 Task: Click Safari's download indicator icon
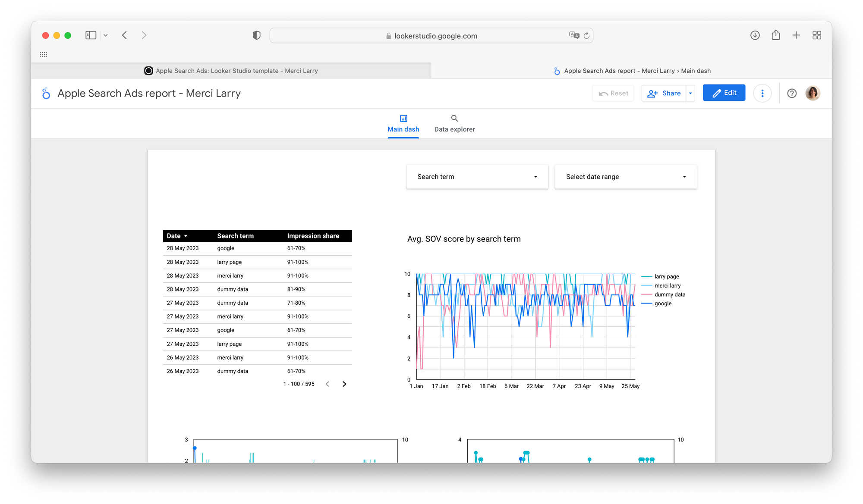pos(755,35)
